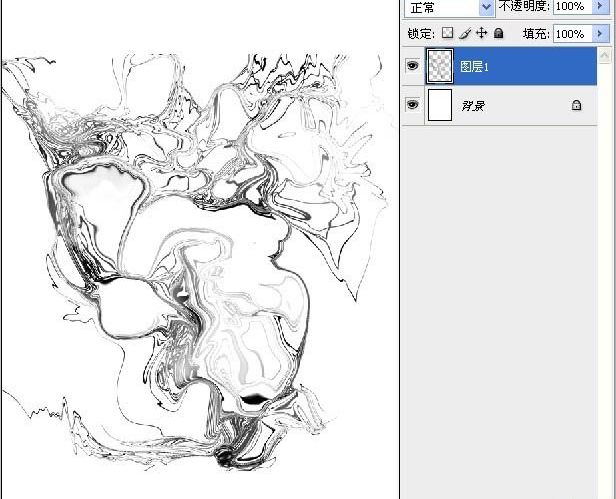Viewport: 616px width, 499px height.
Task: Toggle lock image pixels brush icon
Action: point(465,33)
